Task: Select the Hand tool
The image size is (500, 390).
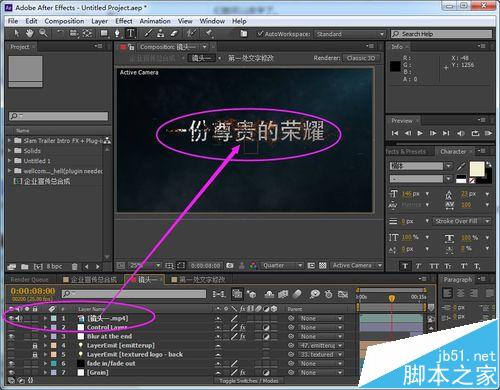Action: click(x=30, y=33)
